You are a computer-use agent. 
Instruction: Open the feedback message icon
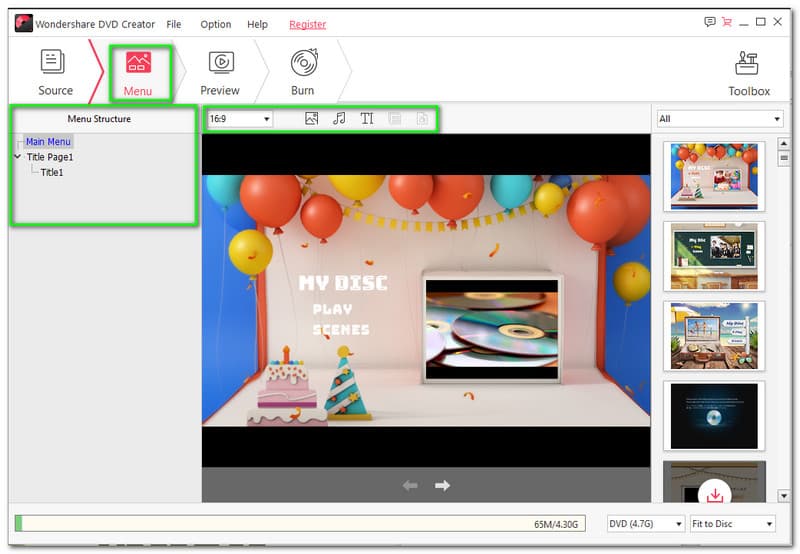point(710,23)
